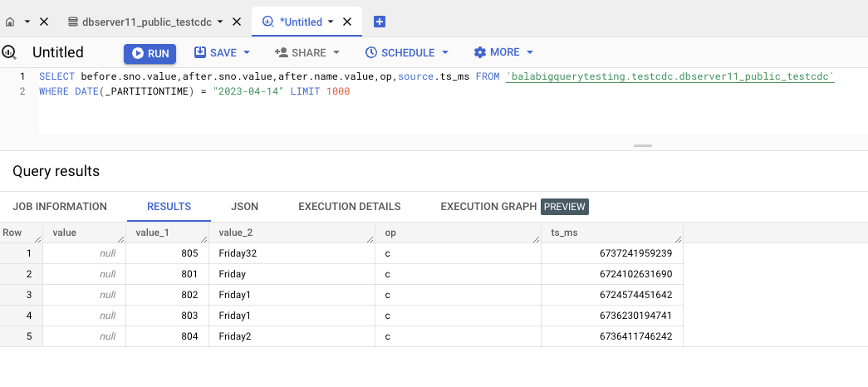The image size is (868, 387).
Task: Switch to dbserver11_public_testcdc tab
Action: coord(147,22)
